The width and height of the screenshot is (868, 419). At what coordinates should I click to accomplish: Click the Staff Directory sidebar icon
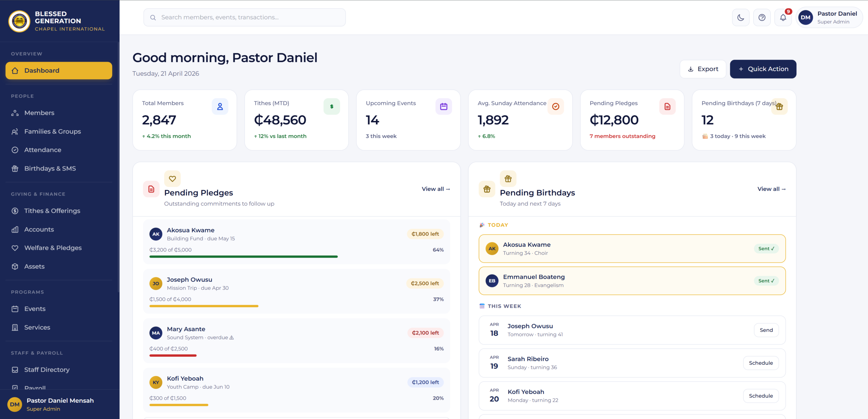15,370
